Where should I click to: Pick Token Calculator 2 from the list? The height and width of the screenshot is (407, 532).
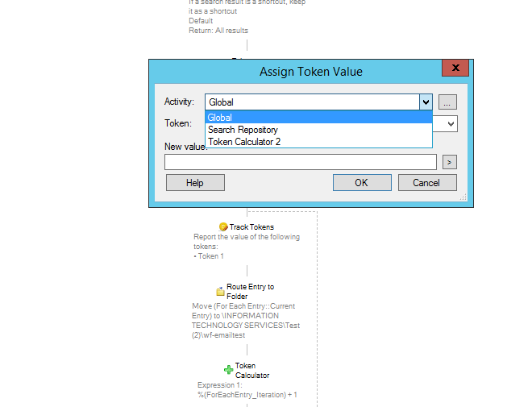[318, 142]
